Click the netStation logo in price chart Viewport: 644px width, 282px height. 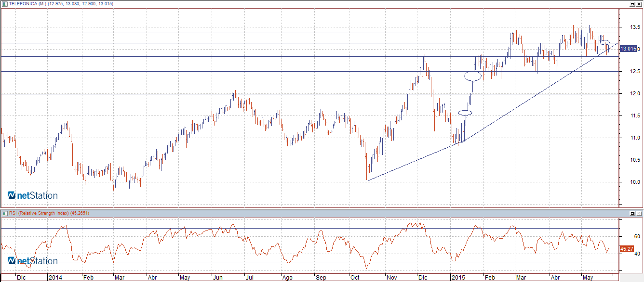point(33,195)
